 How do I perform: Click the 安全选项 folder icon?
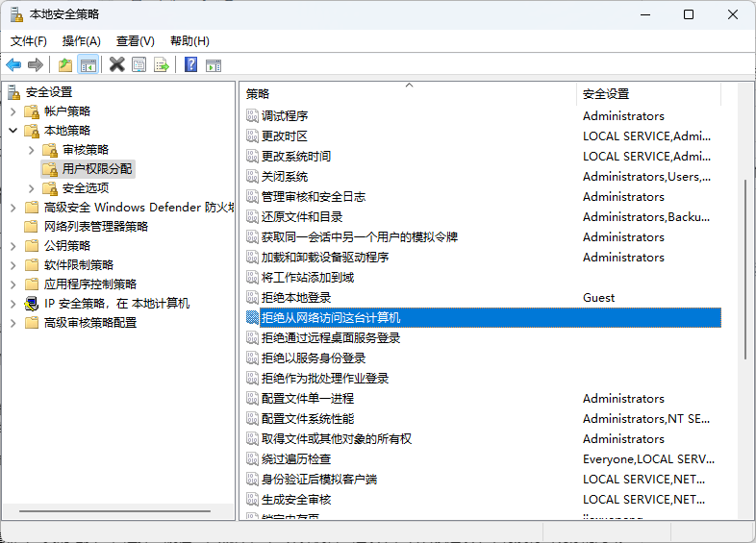pyautogui.click(x=50, y=188)
